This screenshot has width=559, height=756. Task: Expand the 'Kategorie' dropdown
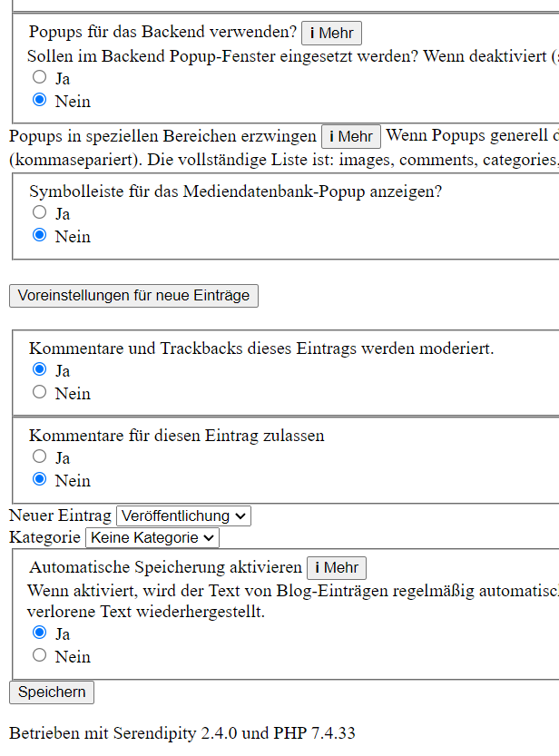click(x=152, y=538)
